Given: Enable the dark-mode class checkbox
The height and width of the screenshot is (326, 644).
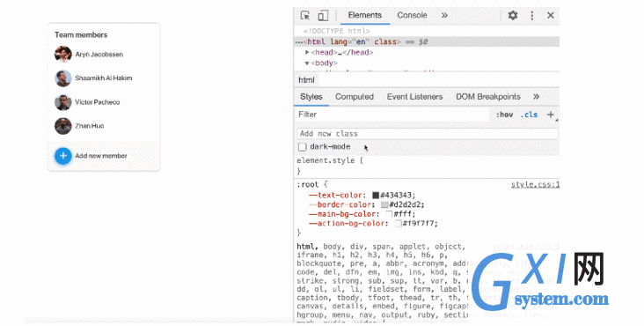Looking at the screenshot, I should click(x=303, y=147).
